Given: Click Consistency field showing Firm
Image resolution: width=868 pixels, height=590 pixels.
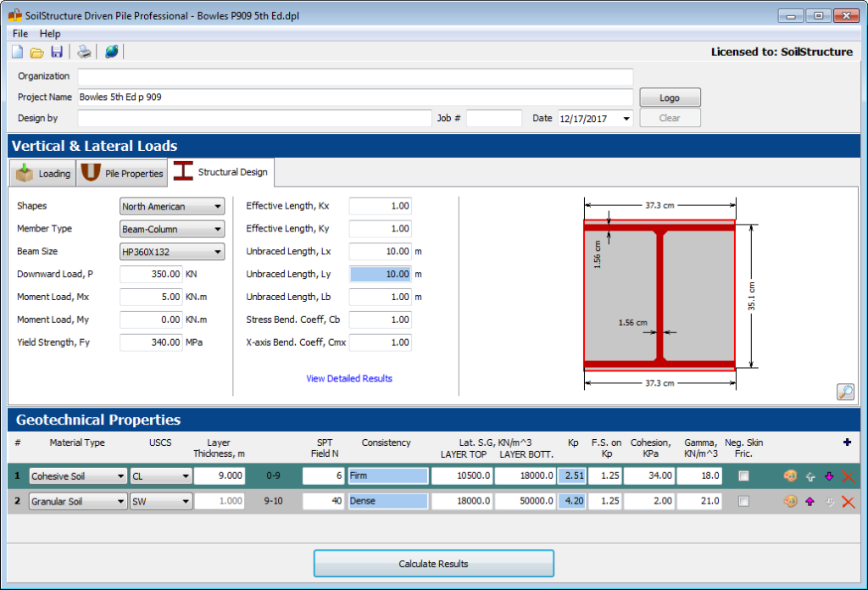Looking at the screenshot, I should [x=388, y=476].
